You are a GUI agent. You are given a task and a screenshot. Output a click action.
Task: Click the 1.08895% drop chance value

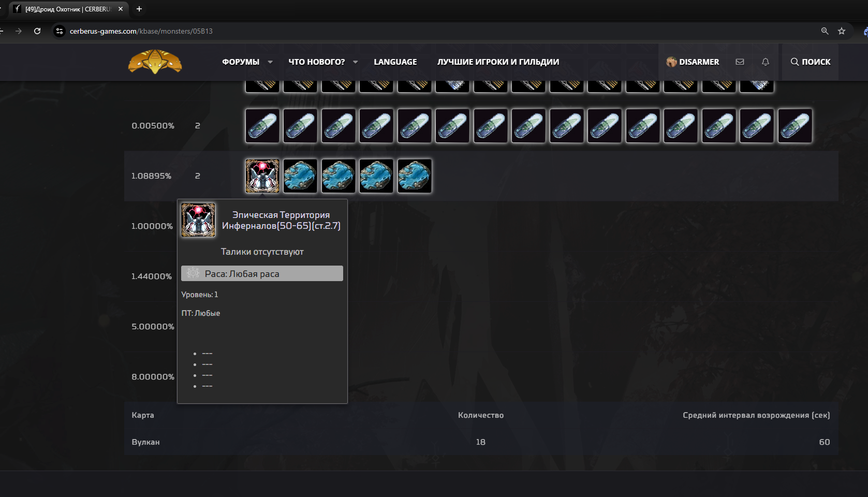click(151, 176)
